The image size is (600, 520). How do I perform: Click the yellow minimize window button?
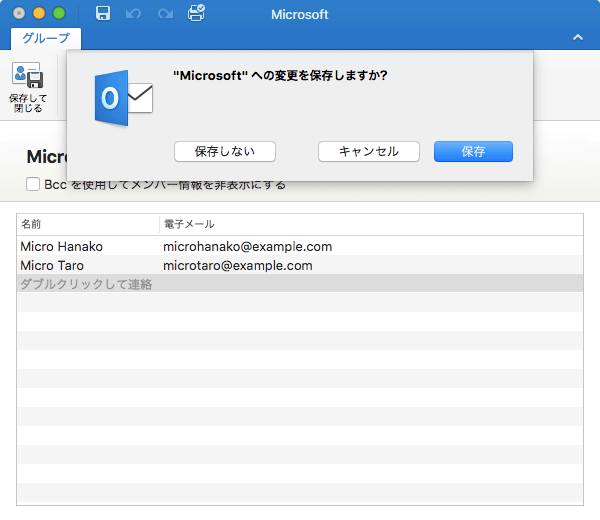point(39,13)
